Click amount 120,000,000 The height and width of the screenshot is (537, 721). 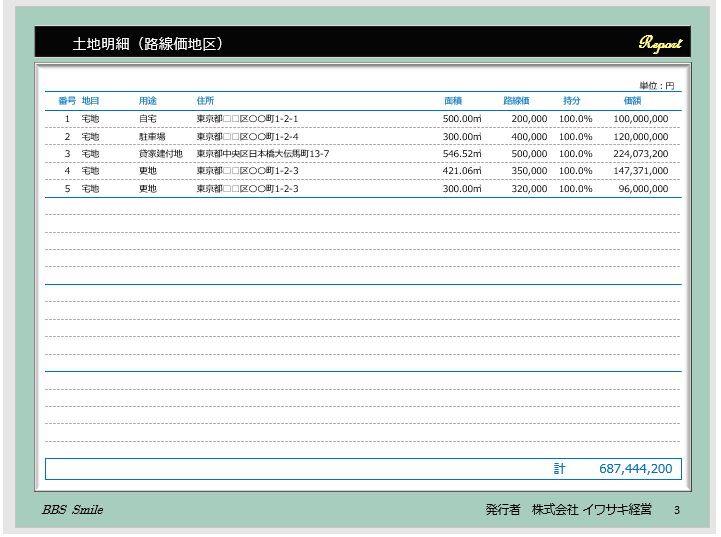641,137
